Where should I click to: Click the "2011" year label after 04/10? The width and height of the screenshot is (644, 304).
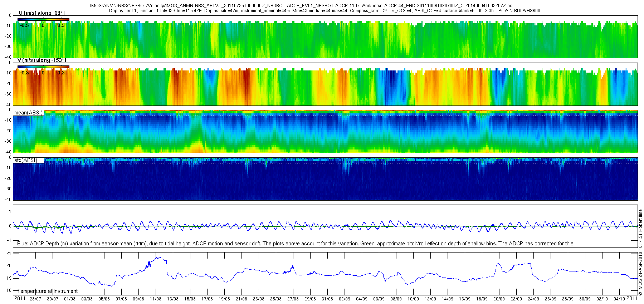632,299
